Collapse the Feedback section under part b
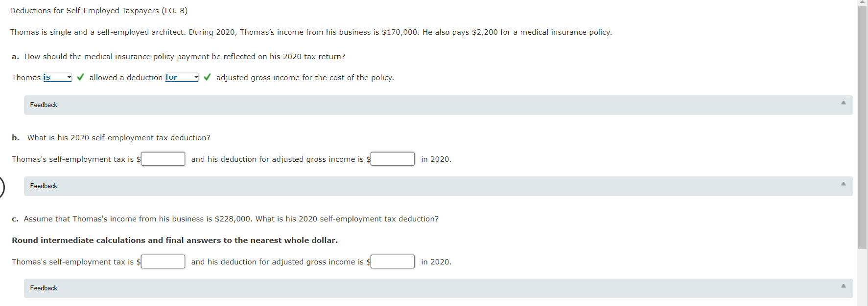 coord(843,183)
